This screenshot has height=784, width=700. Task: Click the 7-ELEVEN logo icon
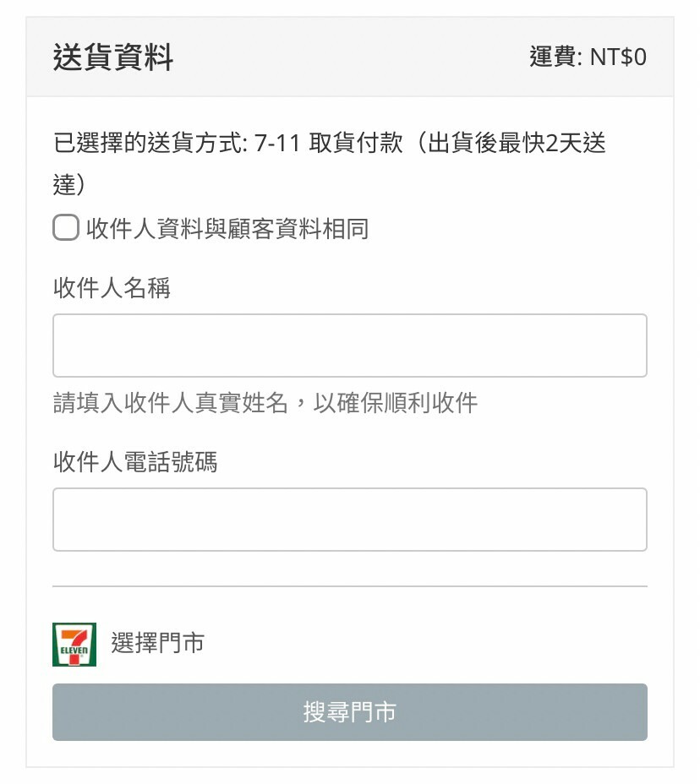click(x=74, y=644)
